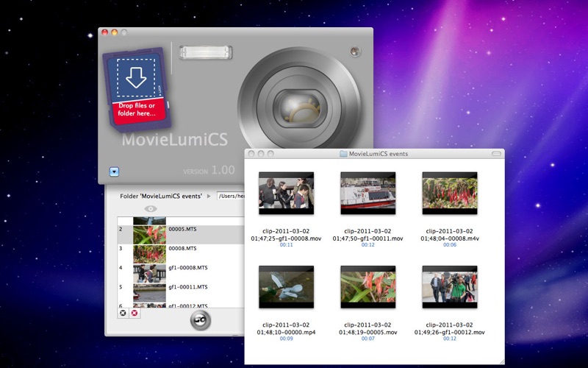Screen dimensions: 588x368
Task: Clear all items with red X button
Action: click(135, 313)
